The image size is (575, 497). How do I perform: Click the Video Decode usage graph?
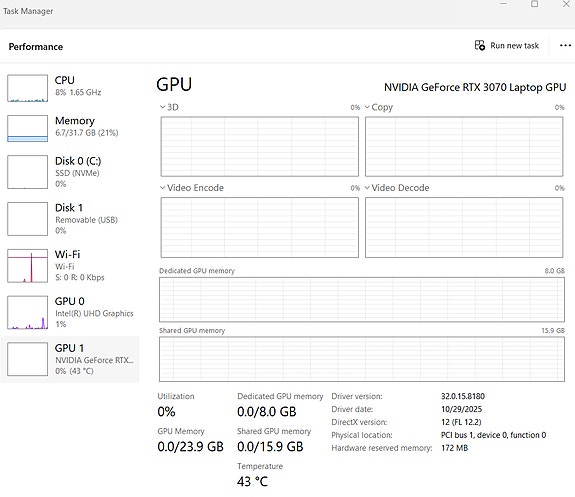pyautogui.click(x=464, y=227)
